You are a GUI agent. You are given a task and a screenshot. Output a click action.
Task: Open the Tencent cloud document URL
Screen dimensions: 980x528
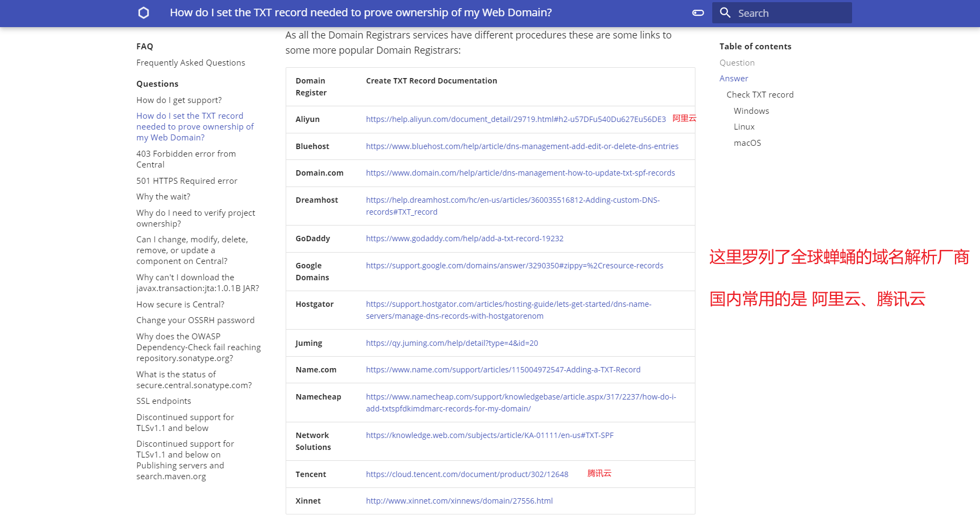click(467, 474)
